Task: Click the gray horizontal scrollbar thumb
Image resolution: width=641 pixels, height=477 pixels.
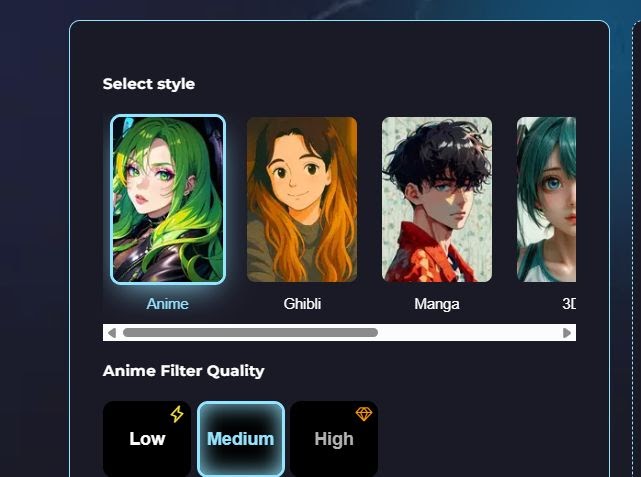Action: pos(250,333)
